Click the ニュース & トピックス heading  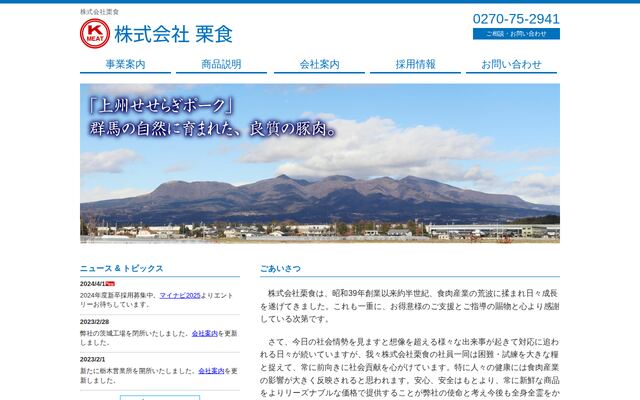tap(122, 268)
